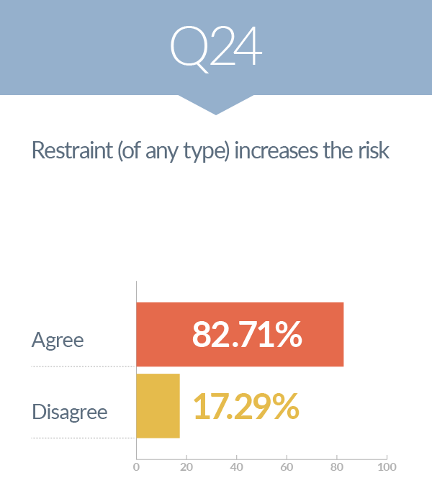Click the downward pointer below the blue banner
The image size is (432, 504).
click(x=215, y=104)
